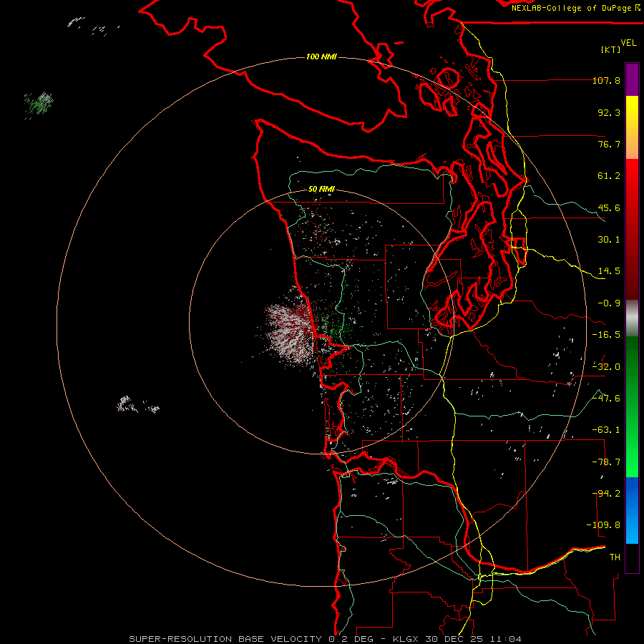Select the 76.7 scale value
This screenshot has height=644, width=644.
coord(609,144)
